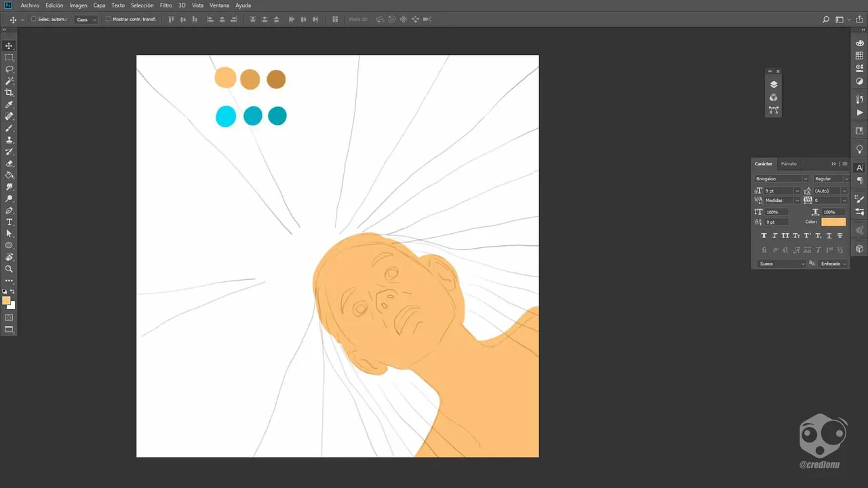Viewport: 868px width, 488px height.
Task: Enable the Selec. autom. checkbox
Action: coord(34,19)
